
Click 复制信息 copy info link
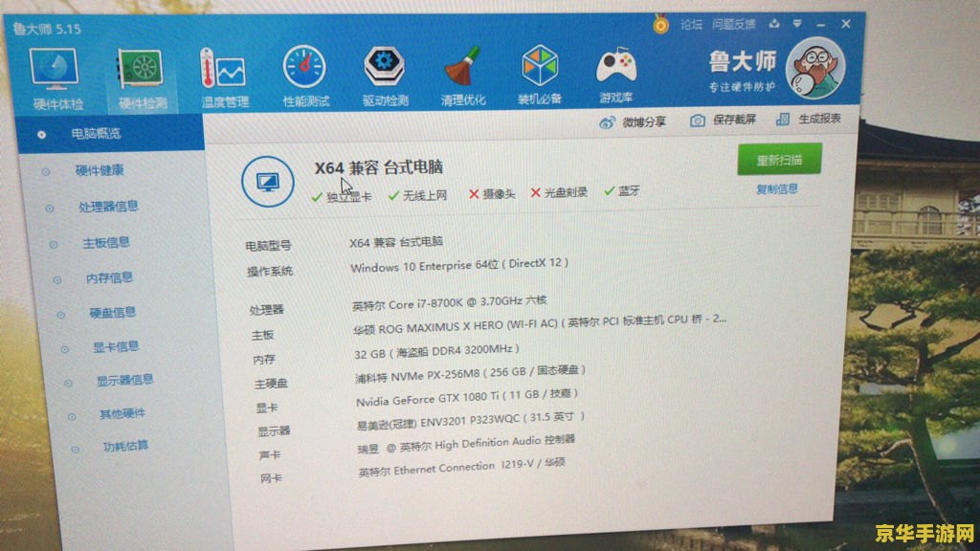[777, 188]
